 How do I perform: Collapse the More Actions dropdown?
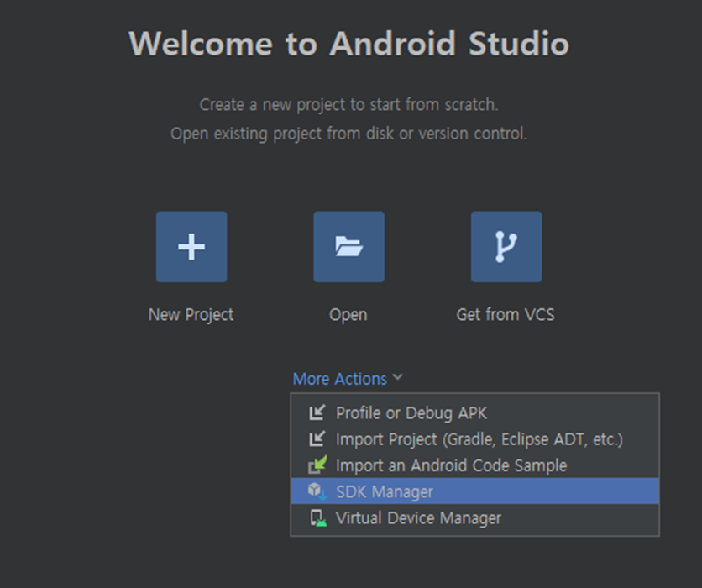click(348, 379)
